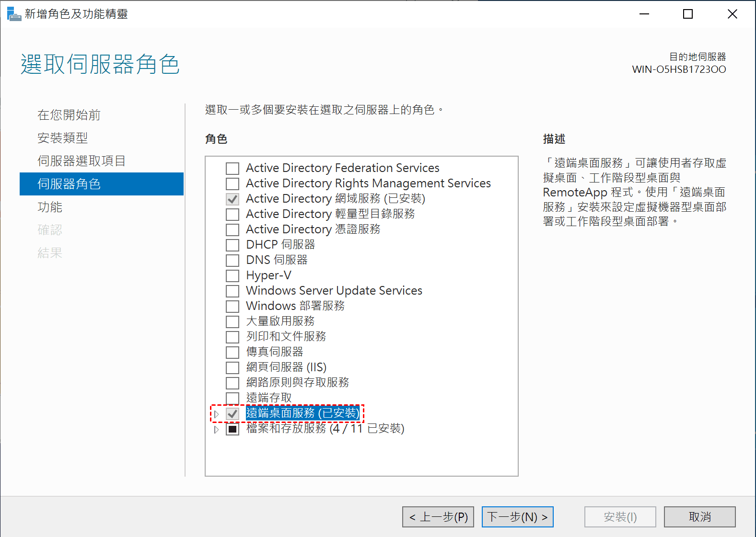Image resolution: width=756 pixels, height=537 pixels.
Task: Toggle the 檔案和存放服務 checkbox
Action: [x=233, y=429]
